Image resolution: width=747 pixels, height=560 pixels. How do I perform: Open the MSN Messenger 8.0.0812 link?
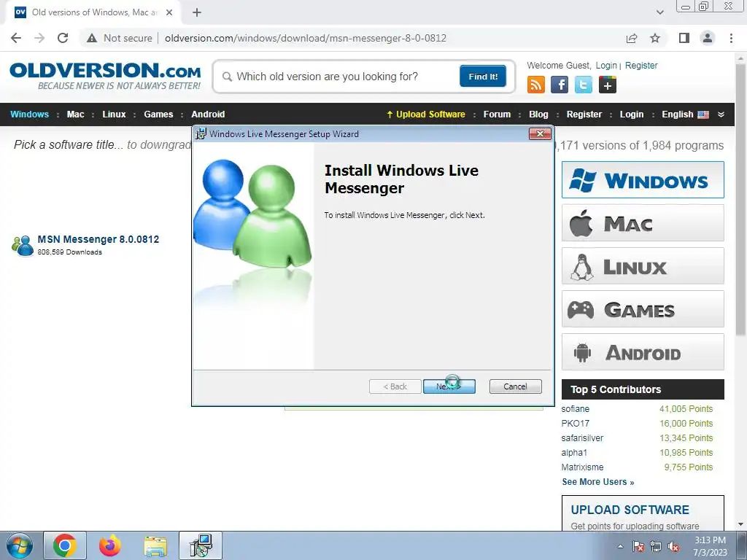click(98, 239)
